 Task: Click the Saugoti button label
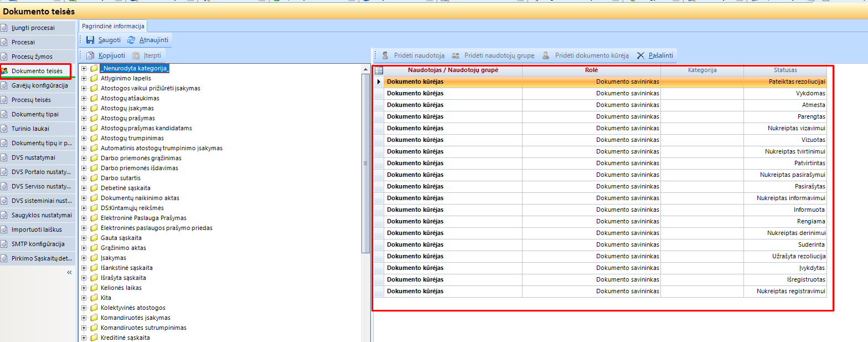coord(110,40)
